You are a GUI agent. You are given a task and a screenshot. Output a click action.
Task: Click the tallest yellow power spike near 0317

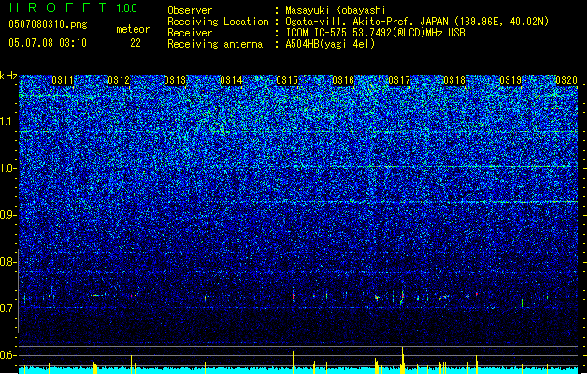[402, 360]
